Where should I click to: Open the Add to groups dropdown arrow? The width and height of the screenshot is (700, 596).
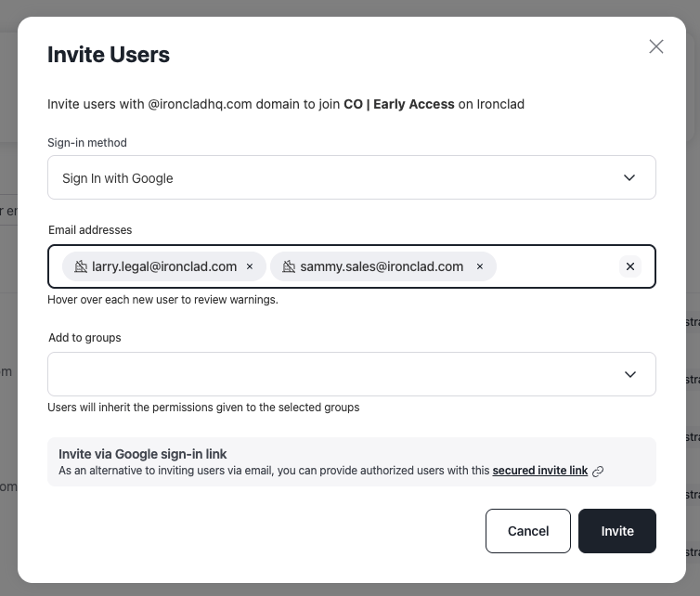coord(630,374)
